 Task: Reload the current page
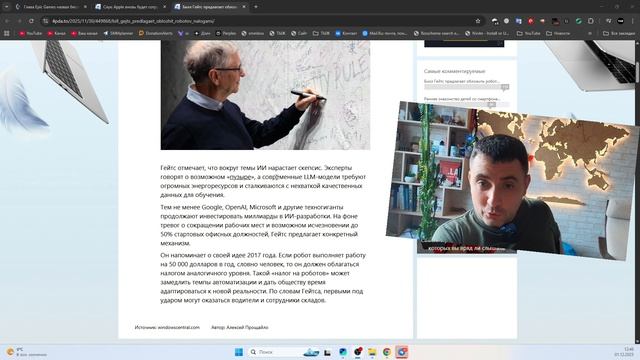31,21
